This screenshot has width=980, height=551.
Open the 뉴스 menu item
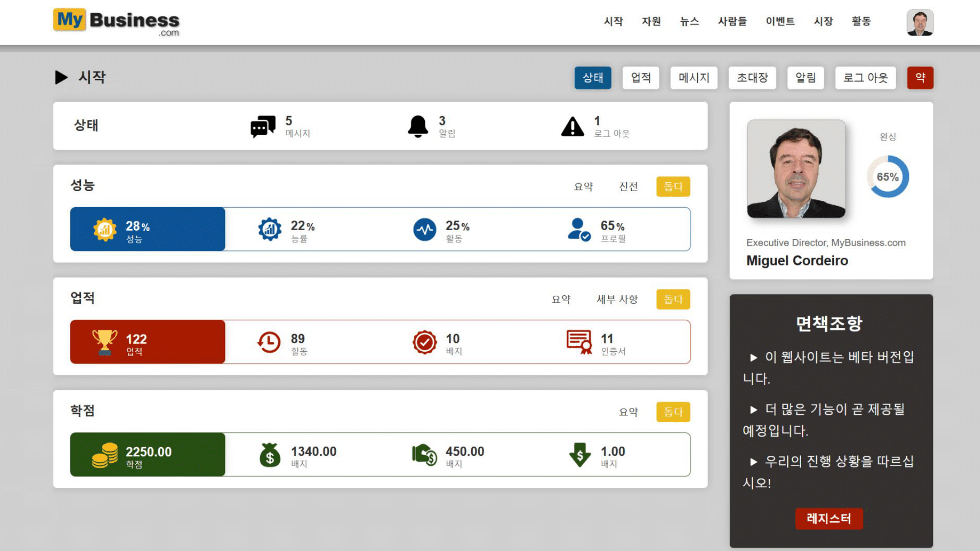point(689,22)
